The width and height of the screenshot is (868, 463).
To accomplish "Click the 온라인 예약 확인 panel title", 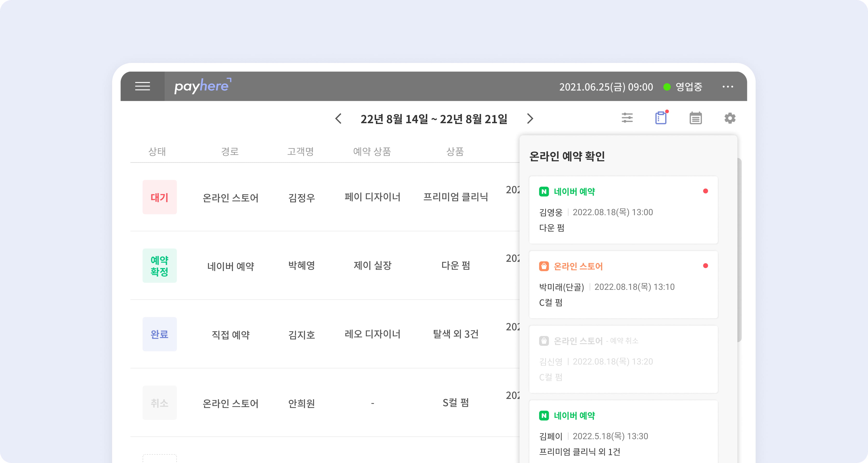I will 567,156.
